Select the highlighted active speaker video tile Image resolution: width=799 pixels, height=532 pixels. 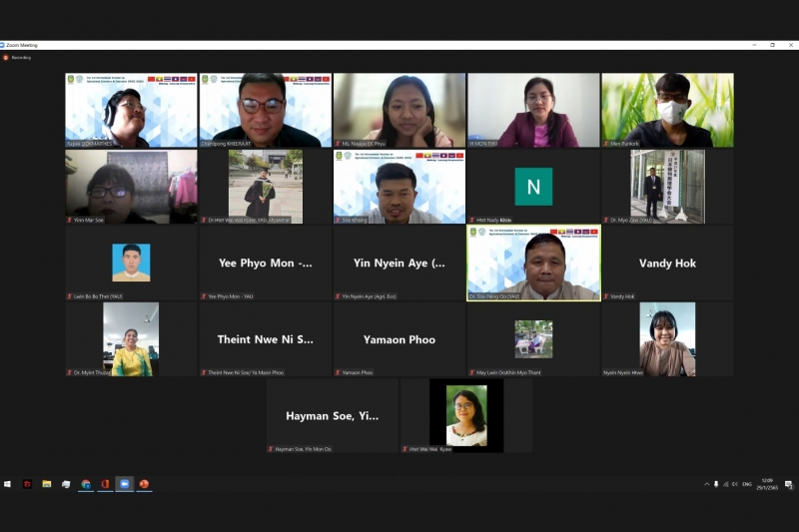533,263
